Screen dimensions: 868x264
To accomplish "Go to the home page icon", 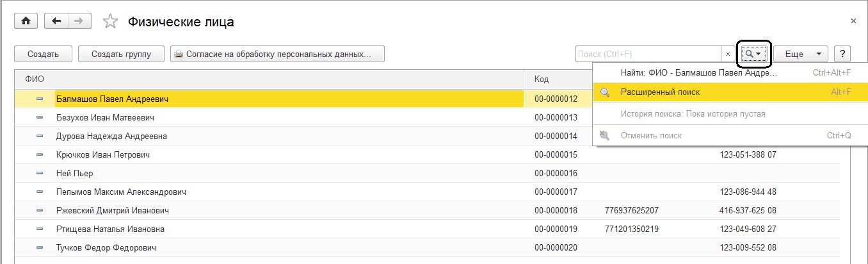I will coord(26,21).
